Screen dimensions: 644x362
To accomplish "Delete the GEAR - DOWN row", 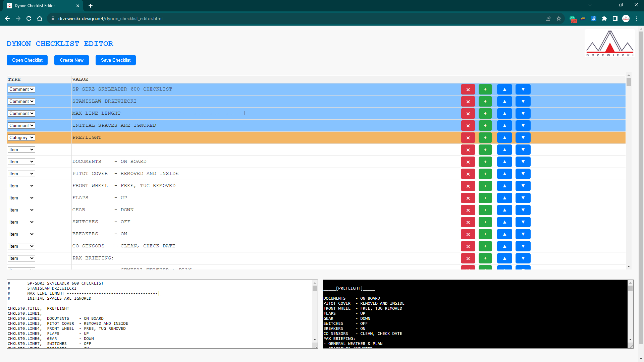I will click(x=468, y=210).
